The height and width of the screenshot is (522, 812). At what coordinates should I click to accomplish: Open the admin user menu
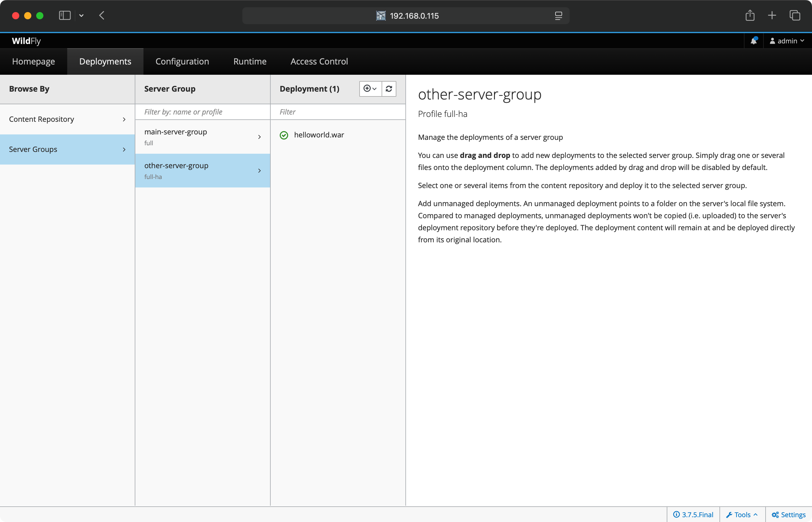pos(787,41)
